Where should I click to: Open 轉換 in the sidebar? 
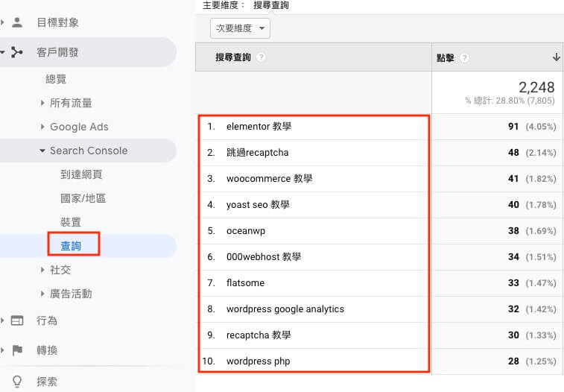[47, 350]
